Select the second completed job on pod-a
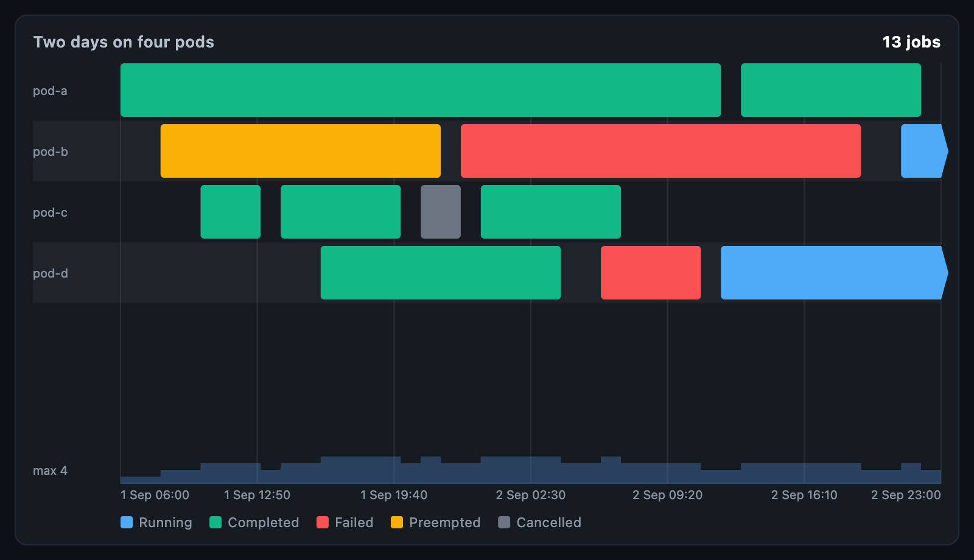The image size is (974, 560). (831, 90)
